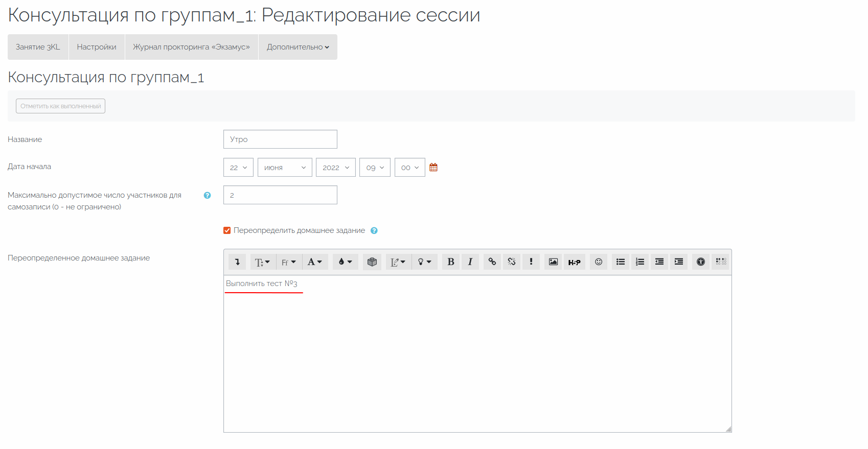Open the 'Журнал прокторинга «Экзамус»' tab

(191, 47)
